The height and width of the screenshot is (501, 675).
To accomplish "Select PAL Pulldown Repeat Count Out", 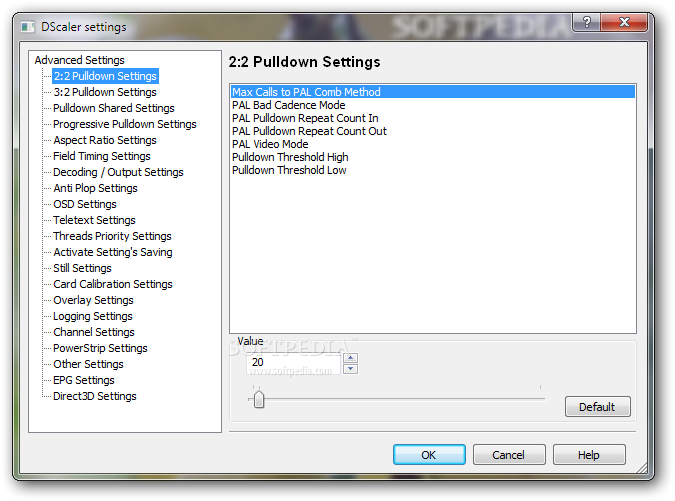I will 433,131.
